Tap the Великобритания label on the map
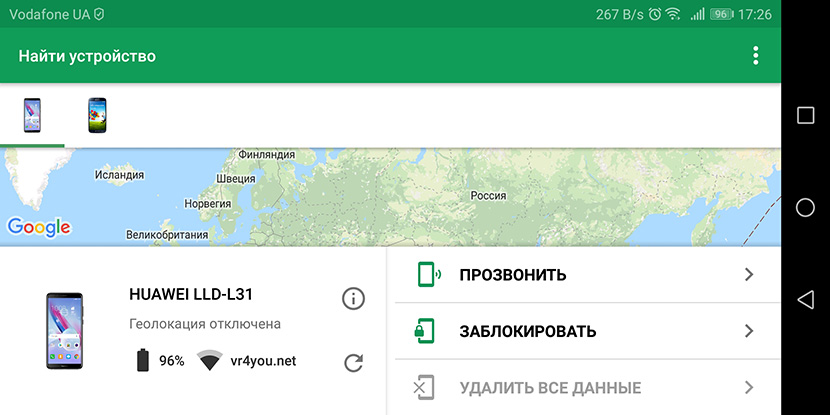Viewport: 830px width, 415px height. click(x=167, y=234)
